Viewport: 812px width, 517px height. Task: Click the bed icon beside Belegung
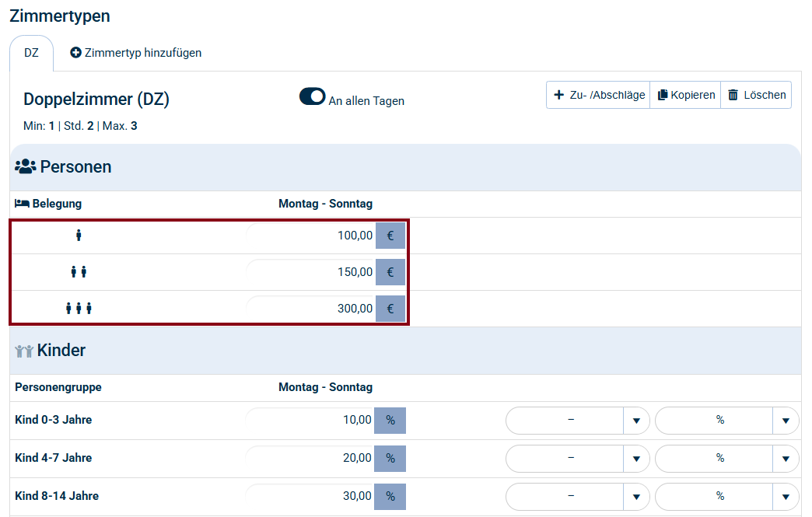click(x=22, y=204)
